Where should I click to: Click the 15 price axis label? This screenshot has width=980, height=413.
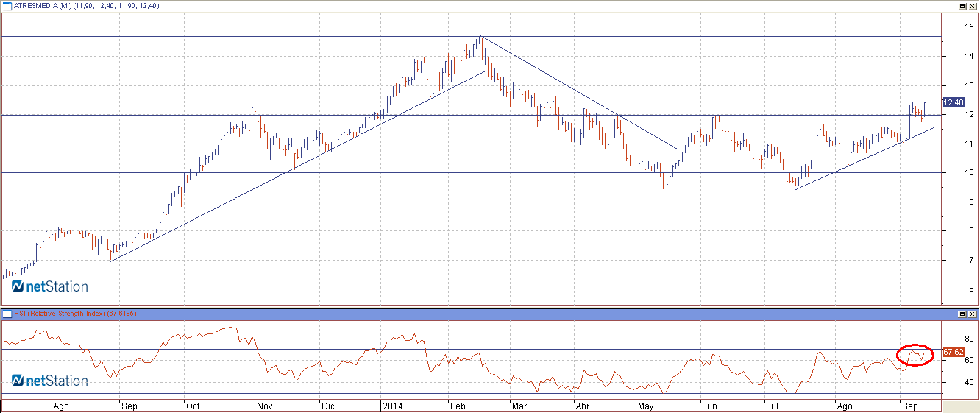tap(969, 27)
